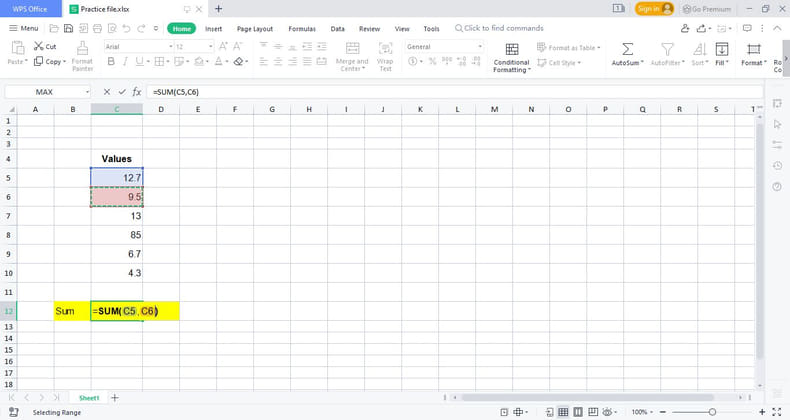Click the help icon in right sidebar
The width and height of the screenshot is (790, 420).
point(777,187)
